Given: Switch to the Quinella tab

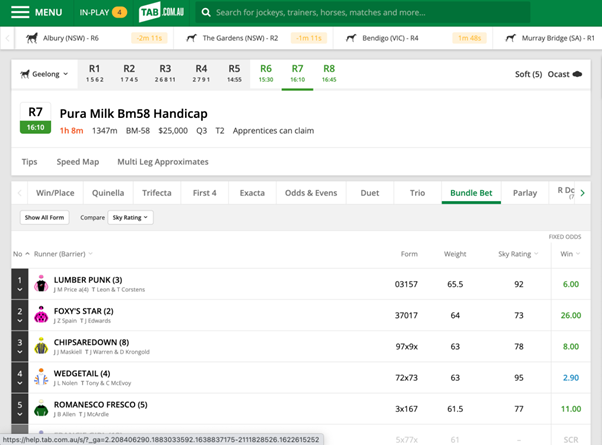Looking at the screenshot, I should tap(108, 193).
